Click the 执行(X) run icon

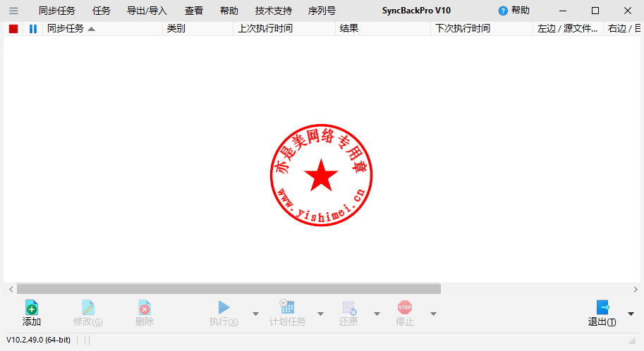pos(224,307)
